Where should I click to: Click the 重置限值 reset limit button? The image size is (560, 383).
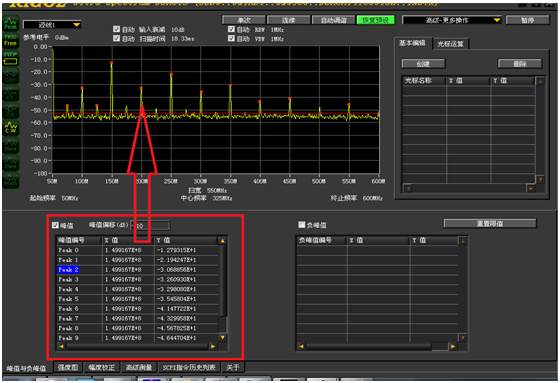[x=490, y=223]
